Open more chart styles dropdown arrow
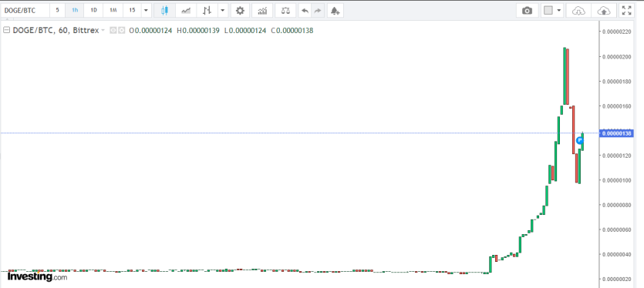 click(x=223, y=11)
